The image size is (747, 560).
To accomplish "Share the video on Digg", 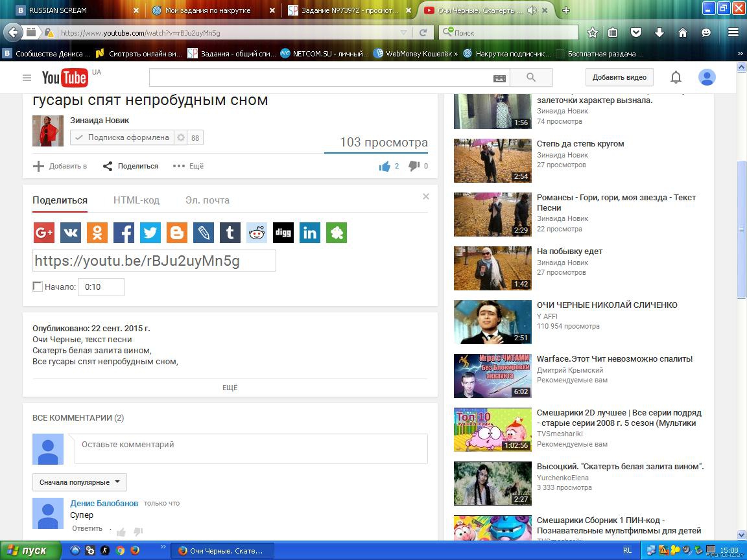I will (283, 233).
